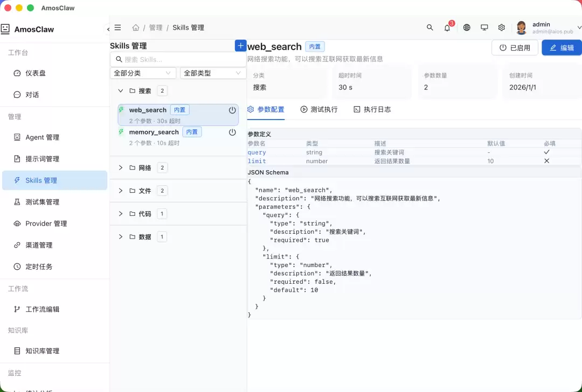Open the settings gear icon in header
Viewport: 582px width, 392px height.
click(502, 27)
